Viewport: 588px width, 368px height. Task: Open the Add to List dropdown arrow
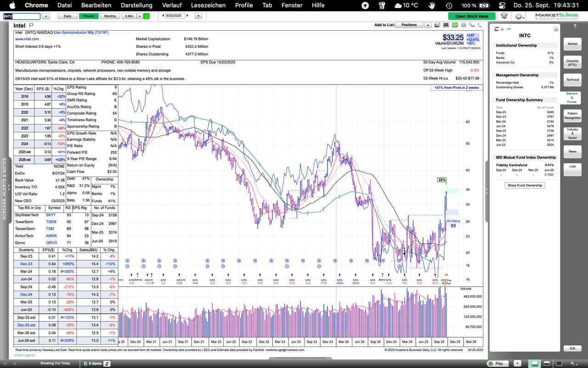point(428,25)
